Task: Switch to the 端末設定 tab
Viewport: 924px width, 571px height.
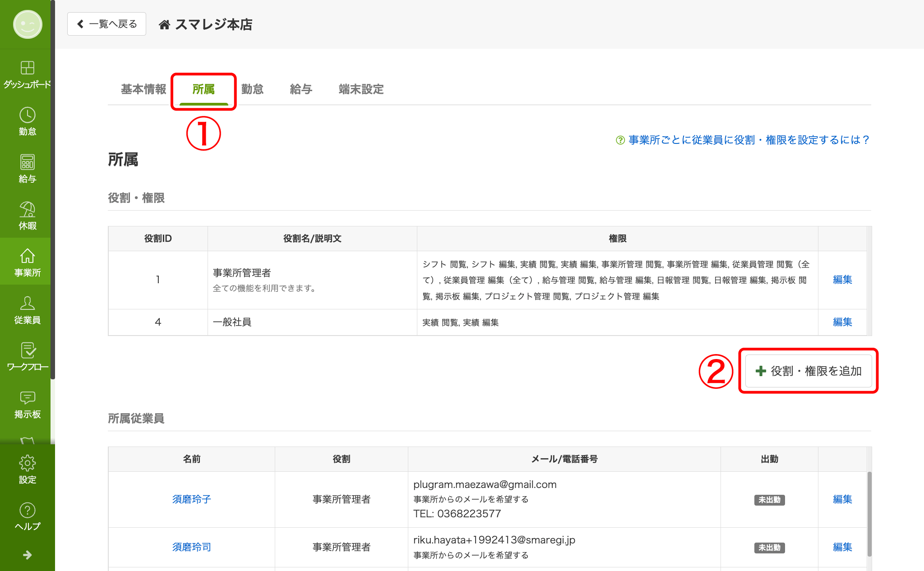Action: click(x=361, y=89)
